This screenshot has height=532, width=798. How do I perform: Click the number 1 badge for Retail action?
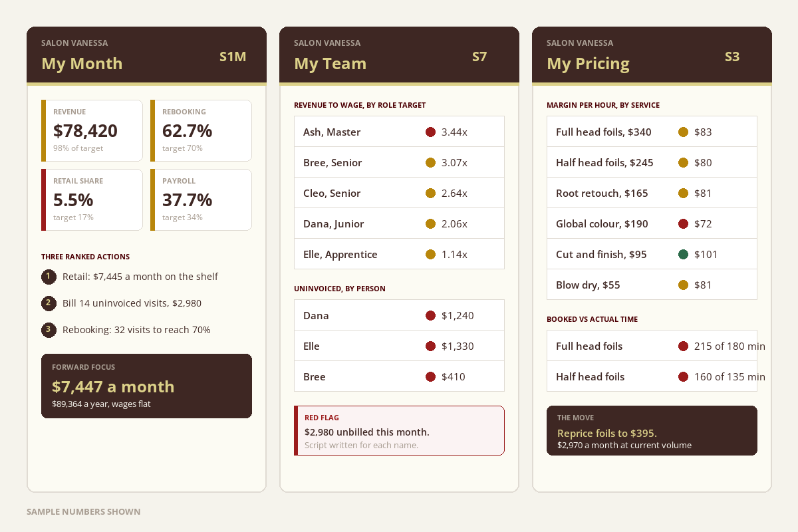pos(49,277)
